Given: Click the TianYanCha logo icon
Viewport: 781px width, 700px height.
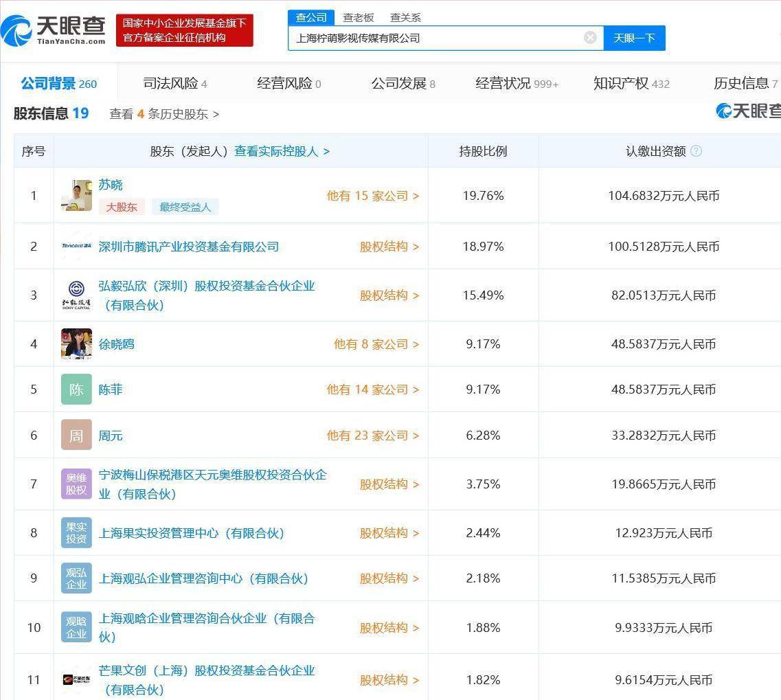Looking at the screenshot, I should pos(16,30).
